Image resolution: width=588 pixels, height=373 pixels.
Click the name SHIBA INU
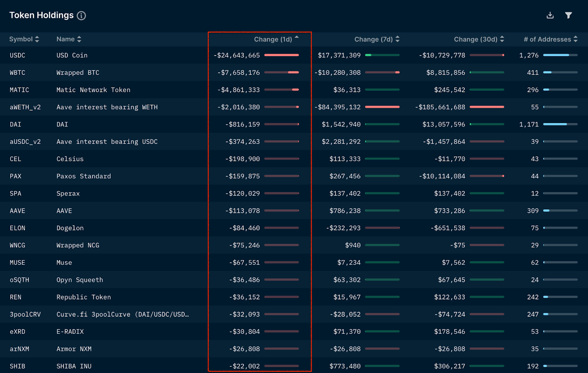coord(74,366)
